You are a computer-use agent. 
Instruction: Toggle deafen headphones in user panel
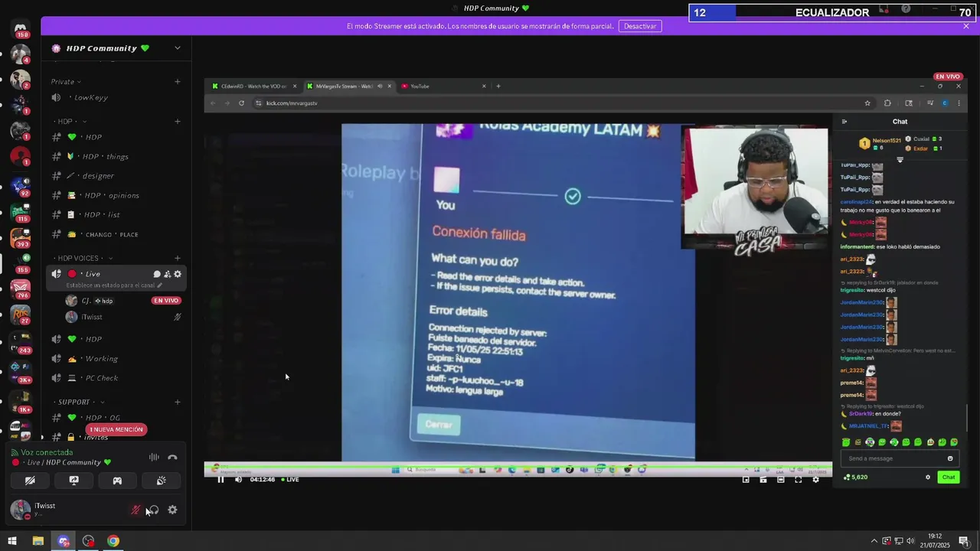point(153,510)
